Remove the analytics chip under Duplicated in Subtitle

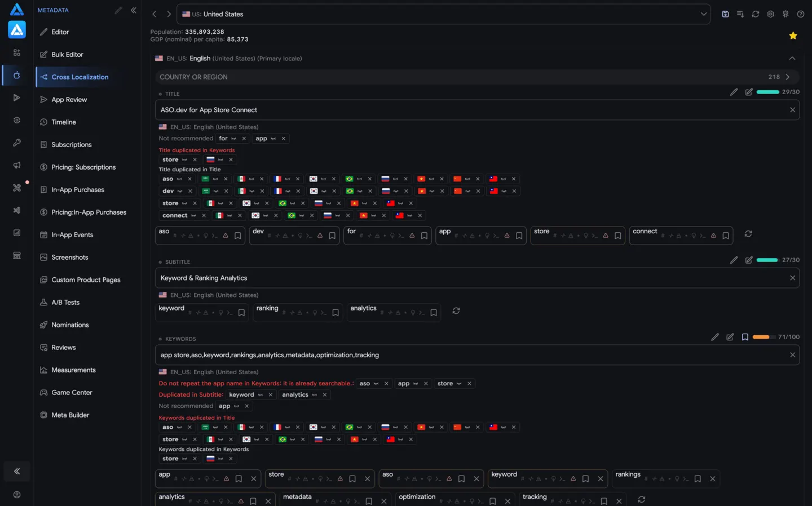pos(324,395)
